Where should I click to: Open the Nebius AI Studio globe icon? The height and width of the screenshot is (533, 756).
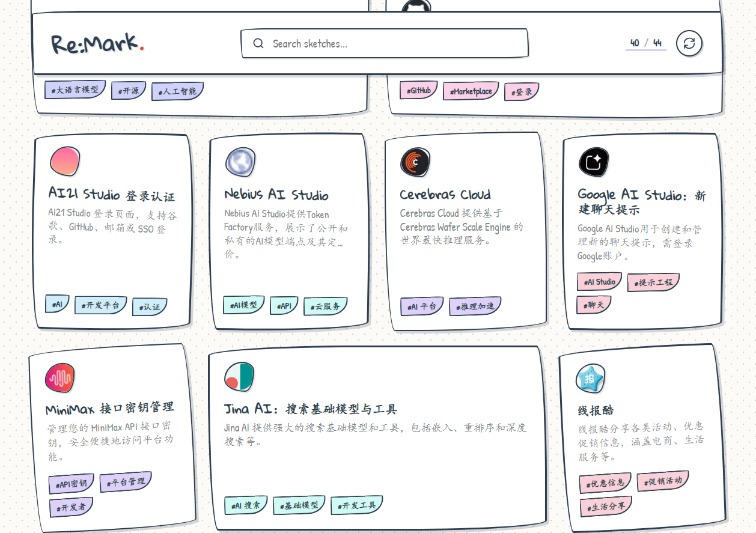pyautogui.click(x=240, y=162)
